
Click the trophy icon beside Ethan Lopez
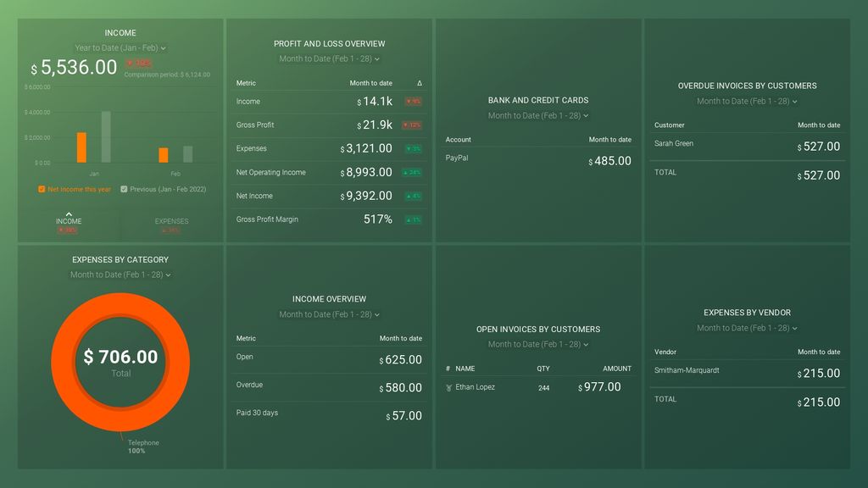448,387
